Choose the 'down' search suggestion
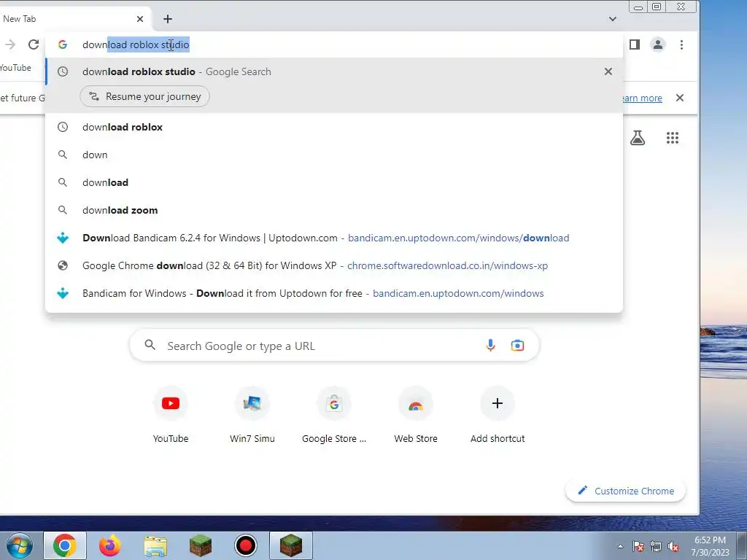747x560 pixels. point(334,155)
